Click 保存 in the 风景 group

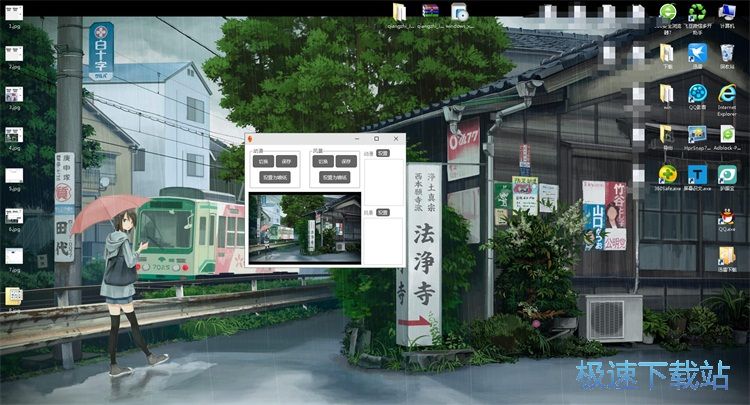(x=346, y=162)
